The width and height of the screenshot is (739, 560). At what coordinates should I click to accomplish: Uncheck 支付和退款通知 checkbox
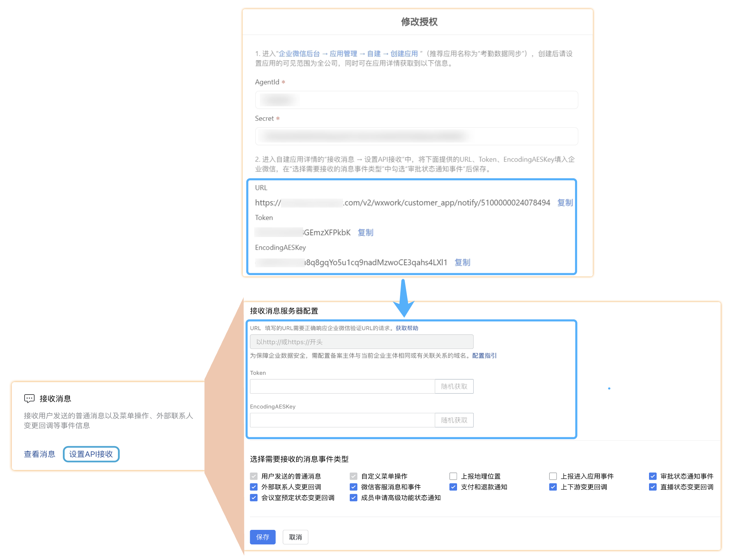click(x=453, y=487)
